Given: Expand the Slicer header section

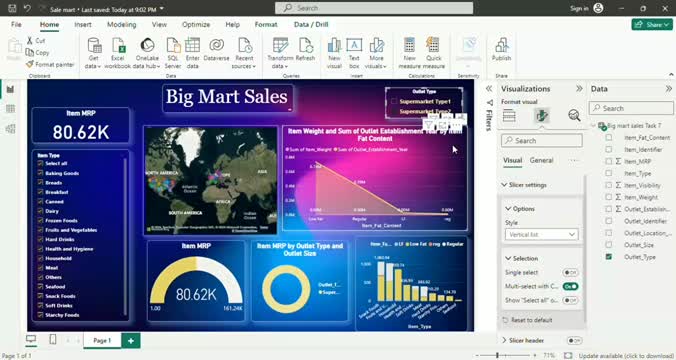Looking at the screenshot, I should (504, 340).
